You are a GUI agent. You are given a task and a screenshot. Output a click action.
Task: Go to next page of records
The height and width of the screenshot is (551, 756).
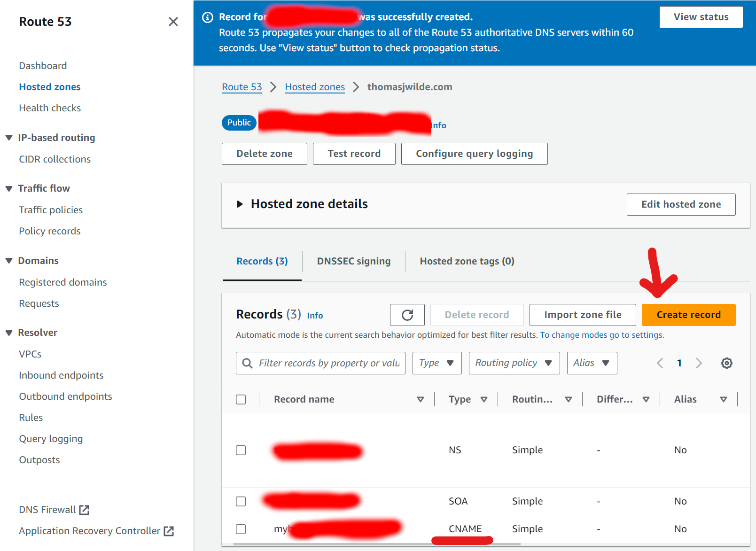pyautogui.click(x=699, y=363)
